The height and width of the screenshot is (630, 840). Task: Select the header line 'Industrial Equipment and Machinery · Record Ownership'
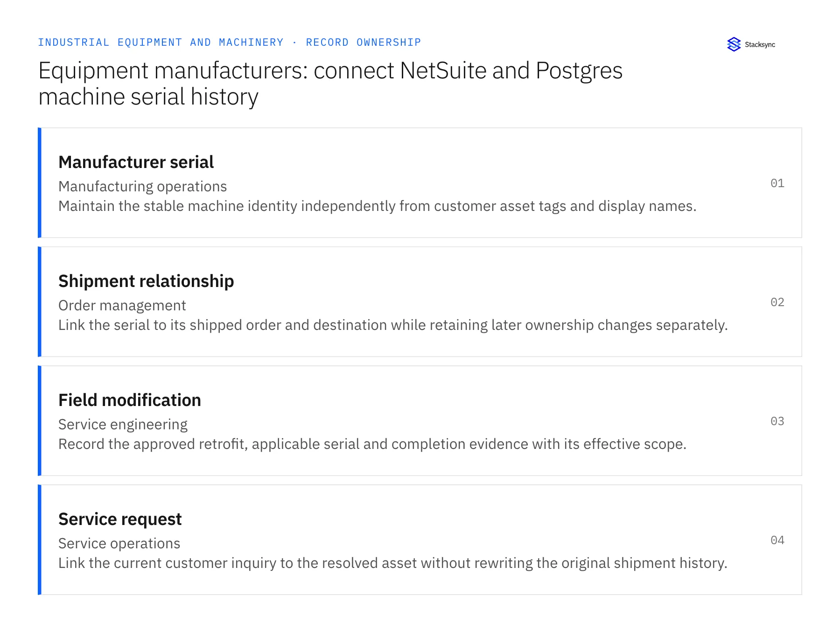pyautogui.click(x=229, y=42)
